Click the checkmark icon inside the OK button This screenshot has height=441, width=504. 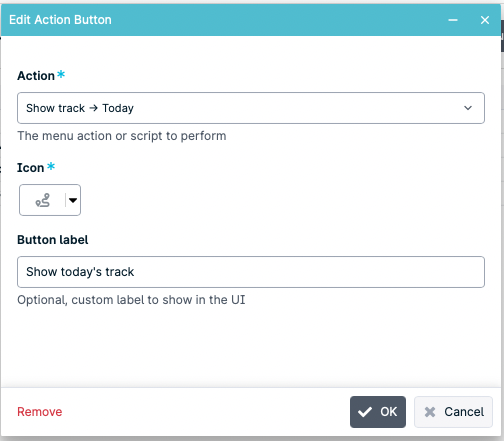(365, 412)
